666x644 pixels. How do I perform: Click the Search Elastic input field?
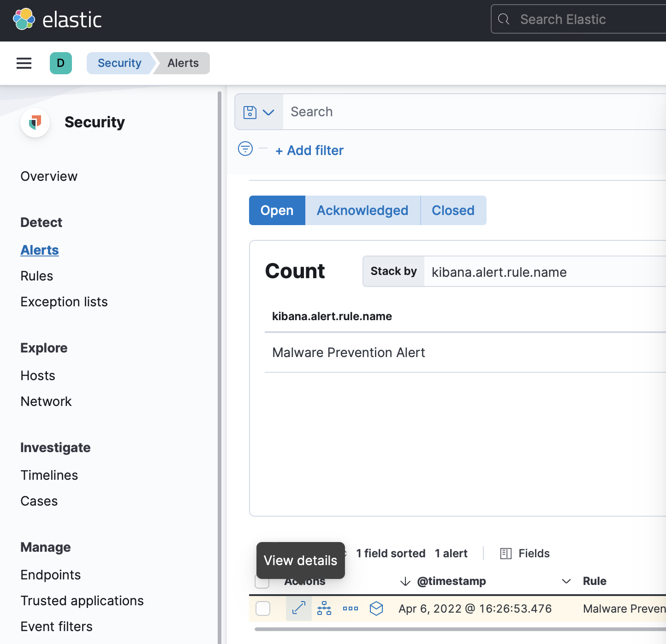(x=586, y=19)
